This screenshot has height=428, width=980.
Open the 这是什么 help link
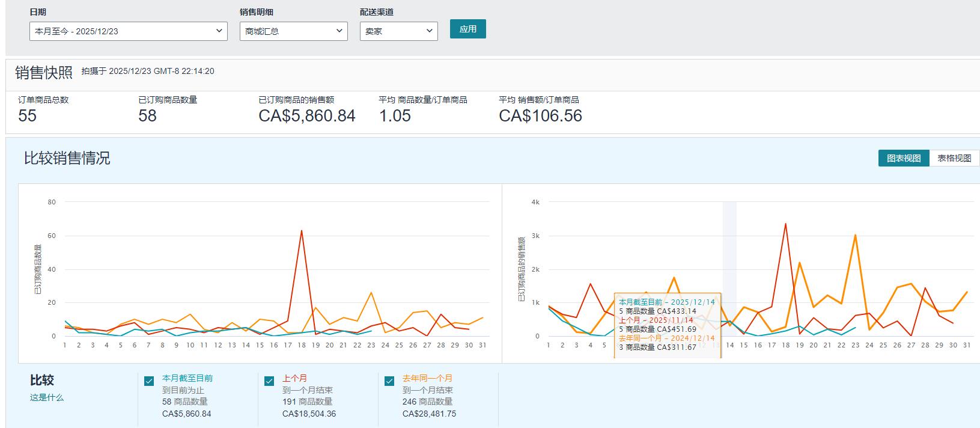(x=47, y=397)
